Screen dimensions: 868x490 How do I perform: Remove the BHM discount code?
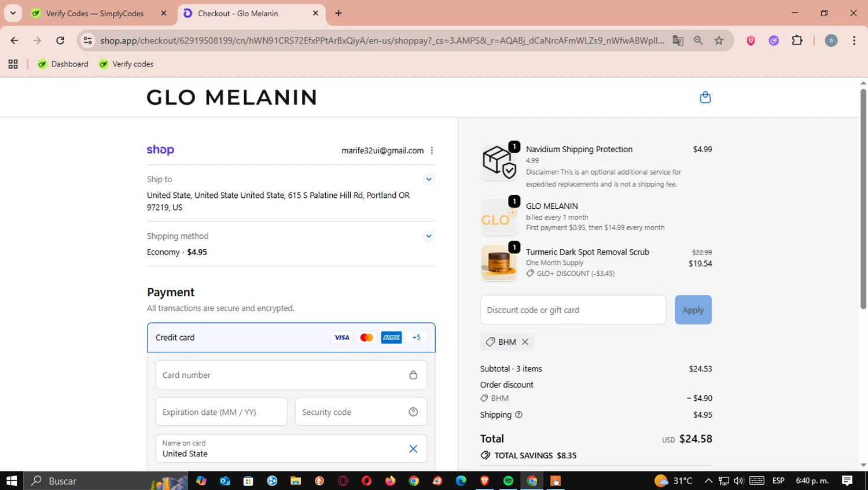click(525, 342)
